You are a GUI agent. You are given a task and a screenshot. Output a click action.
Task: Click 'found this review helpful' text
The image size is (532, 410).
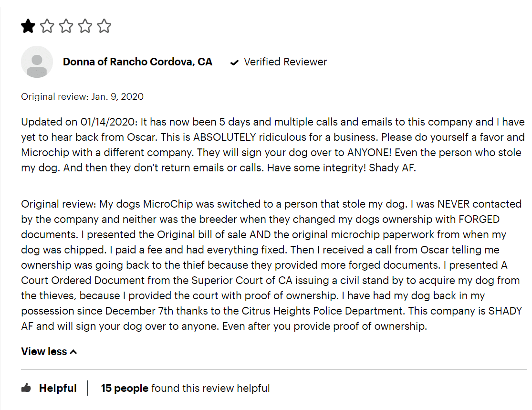coord(210,388)
